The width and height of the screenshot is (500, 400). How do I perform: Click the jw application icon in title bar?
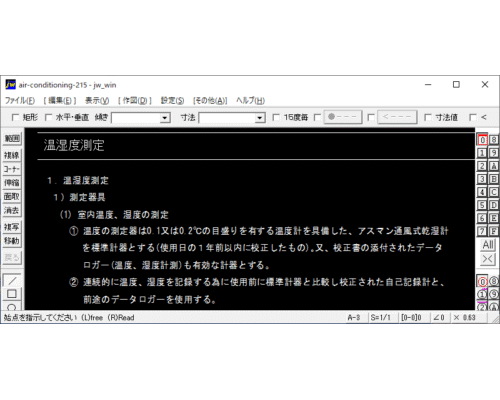click(10, 85)
